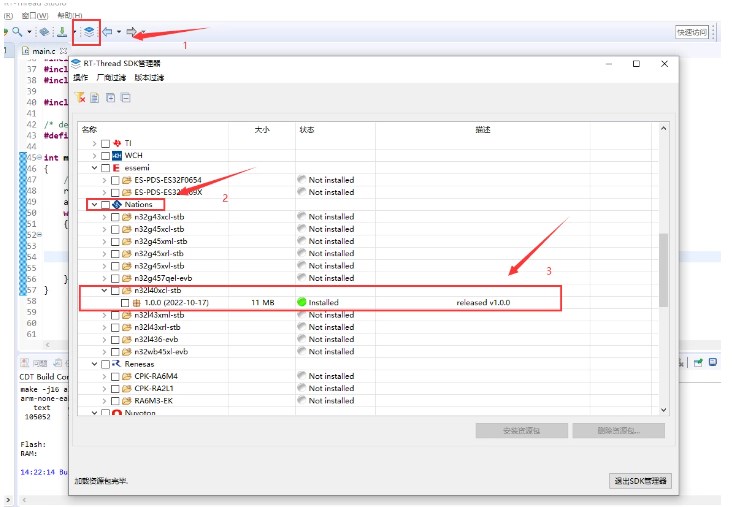
Task: Click the 状态 column header
Action: (x=307, y=129)
